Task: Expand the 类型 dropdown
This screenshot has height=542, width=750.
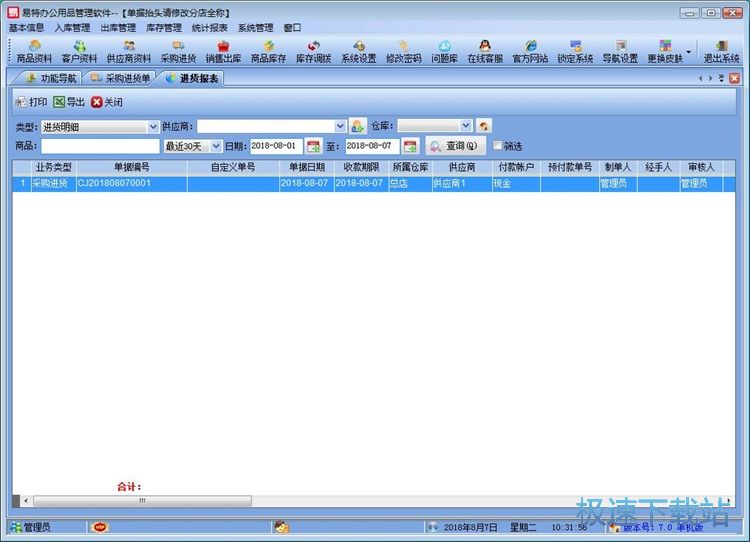Action: tap(153, 127)
